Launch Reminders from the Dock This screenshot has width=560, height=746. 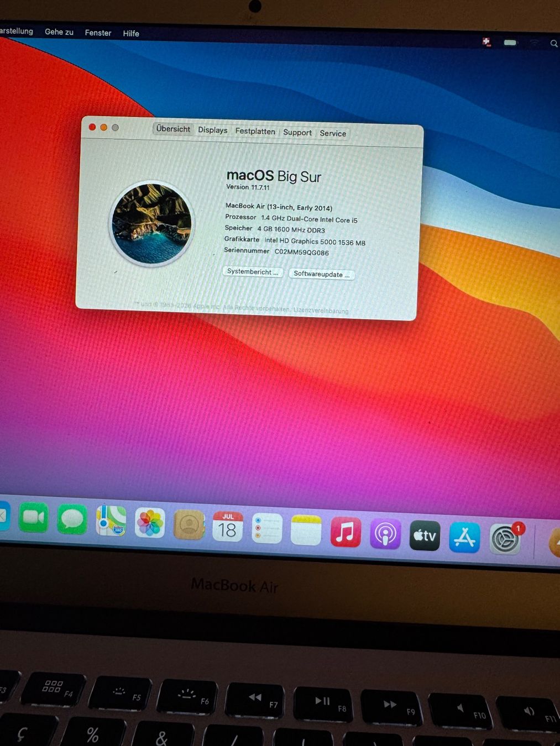point(267,528)
